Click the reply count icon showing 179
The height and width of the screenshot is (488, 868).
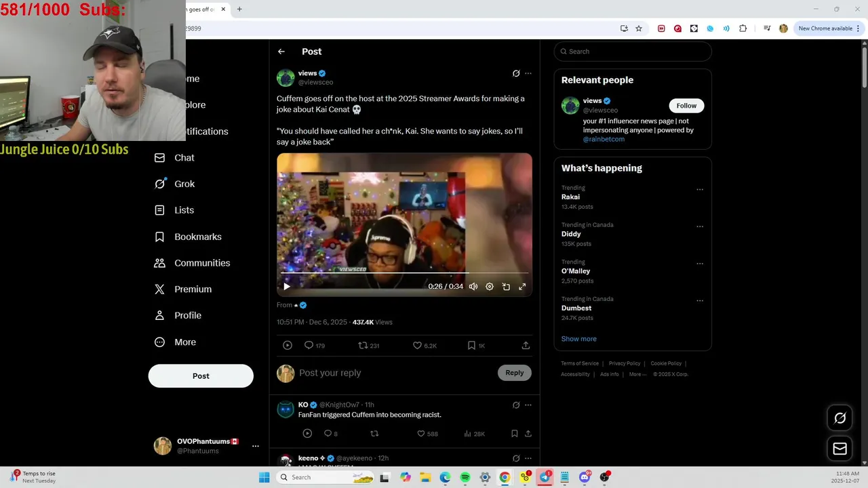(315, 346)
